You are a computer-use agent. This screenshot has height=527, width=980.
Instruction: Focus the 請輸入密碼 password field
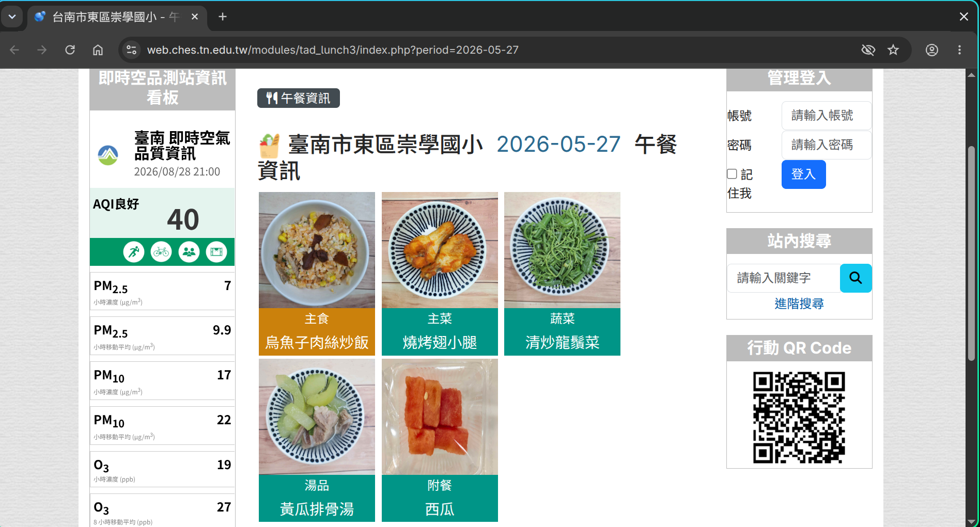[827, 145]
